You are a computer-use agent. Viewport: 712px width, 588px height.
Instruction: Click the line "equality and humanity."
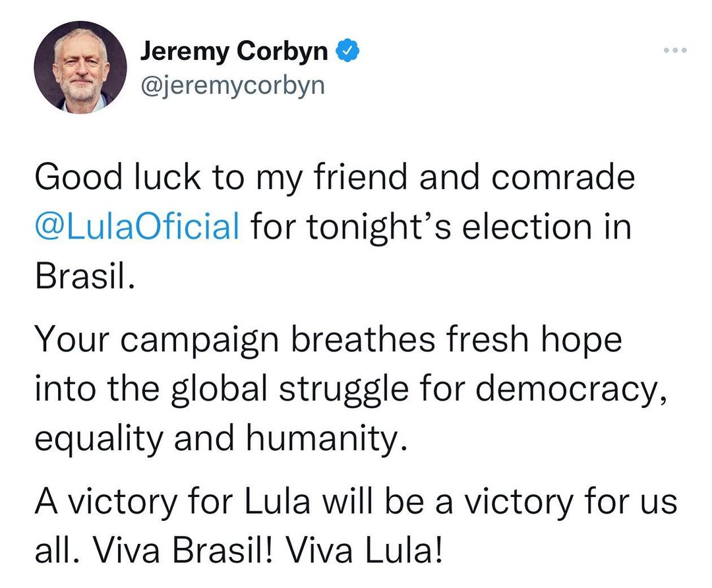tap(218, 436)
